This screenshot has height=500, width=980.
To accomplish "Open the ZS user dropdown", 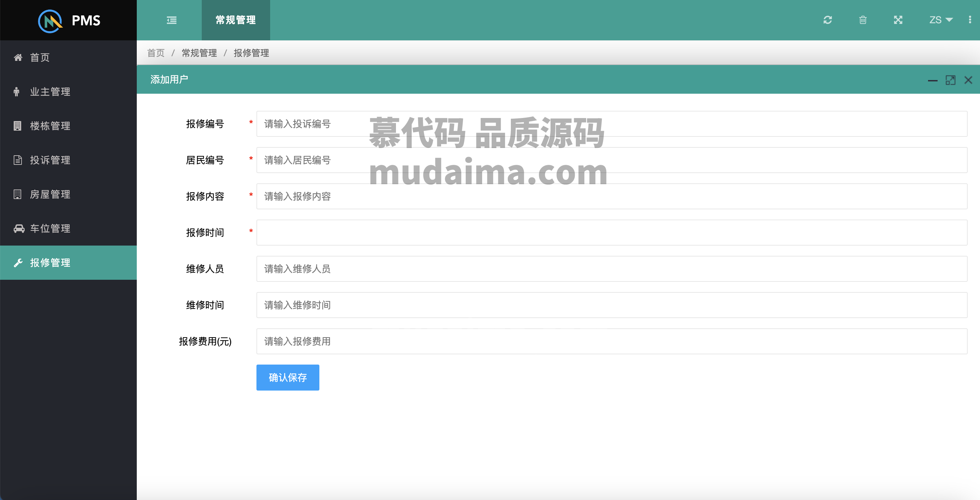I will tap(941, 20).
